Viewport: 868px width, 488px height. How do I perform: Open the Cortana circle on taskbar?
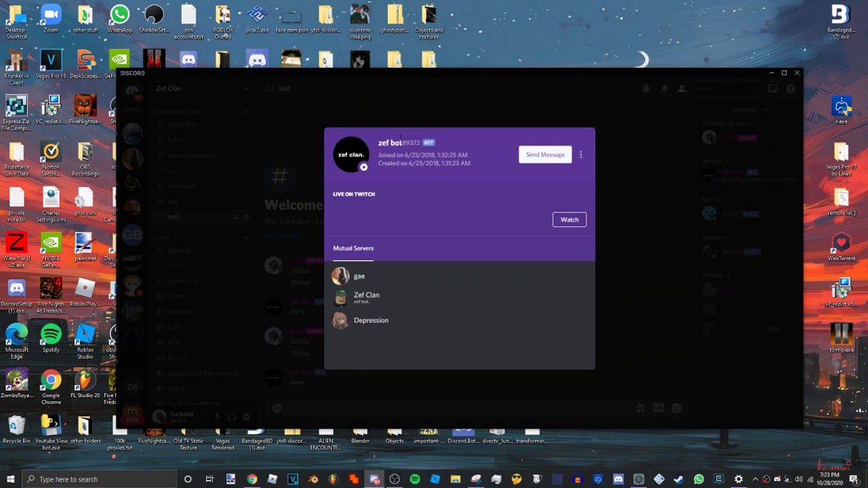[188, 479]
